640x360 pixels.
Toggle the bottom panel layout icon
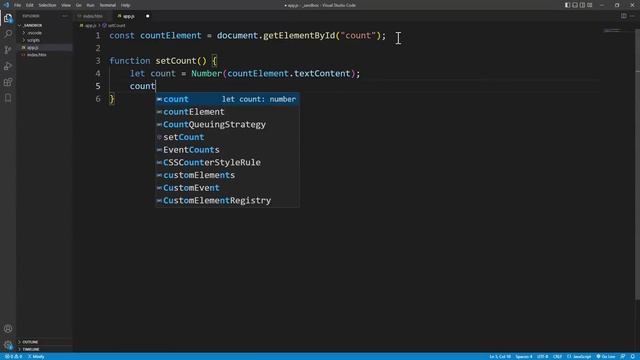coord(575,5)
